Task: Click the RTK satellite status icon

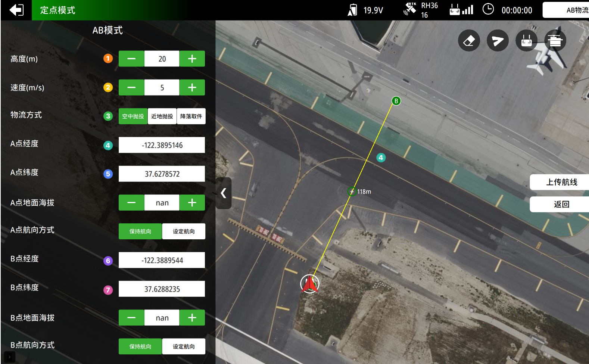Action: pyautogui.click(x=410, y=9)
